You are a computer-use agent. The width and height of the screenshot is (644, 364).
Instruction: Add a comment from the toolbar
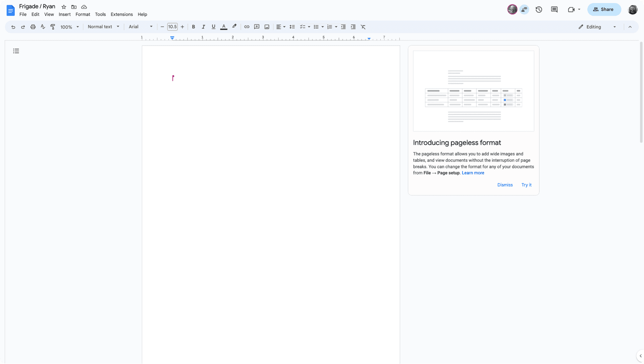tap(257, 27)
